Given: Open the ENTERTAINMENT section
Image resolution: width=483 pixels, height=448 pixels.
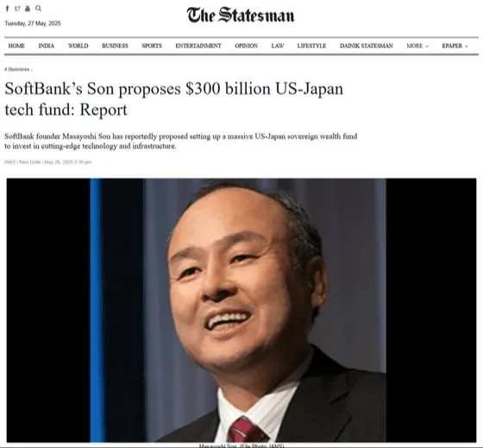Looking at the screenshot, I should click(198, 46).
